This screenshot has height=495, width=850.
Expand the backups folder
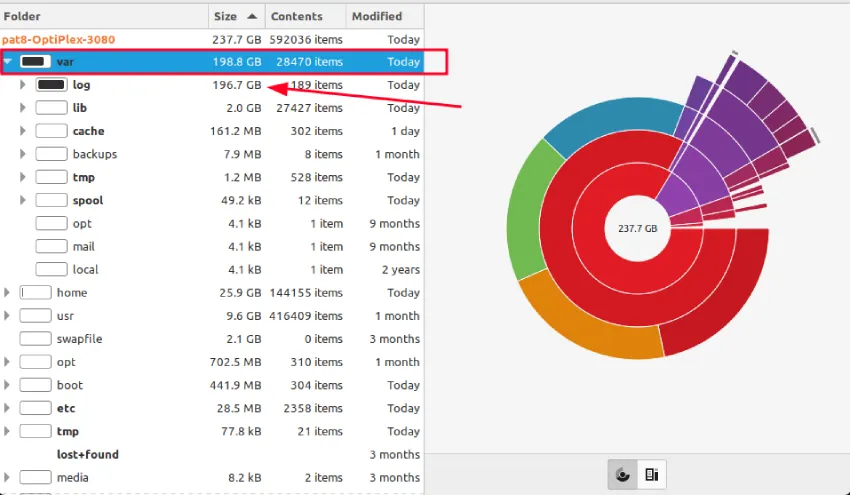(x=22, y=154)
